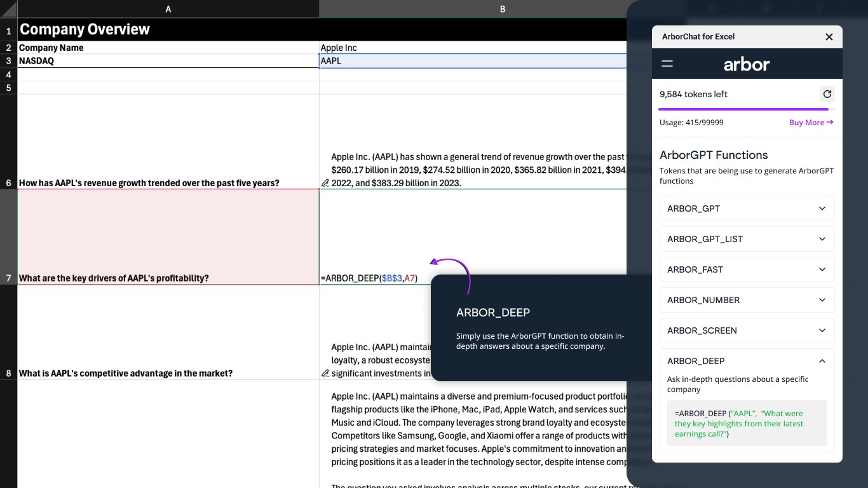Click the ARBOR_DEEP example formula box
This screenshot has height=488, width=868.
tap(747, 423)
